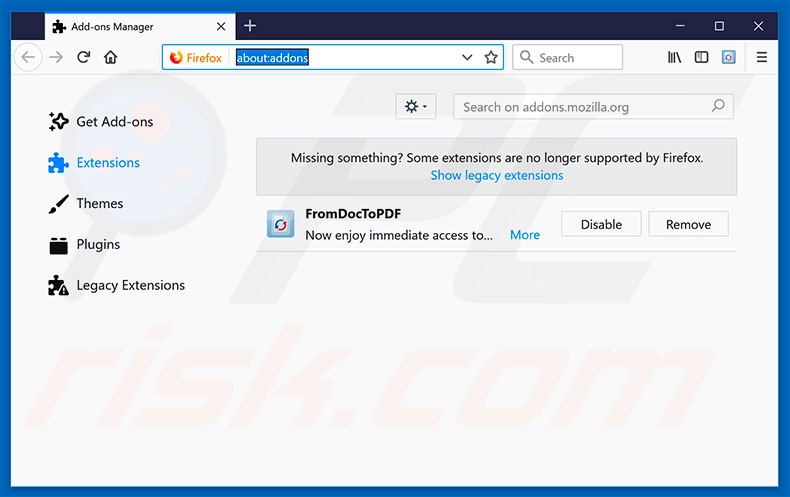Reload the current page
This screenshot has width=790, height=497.
tap(84, 57)
